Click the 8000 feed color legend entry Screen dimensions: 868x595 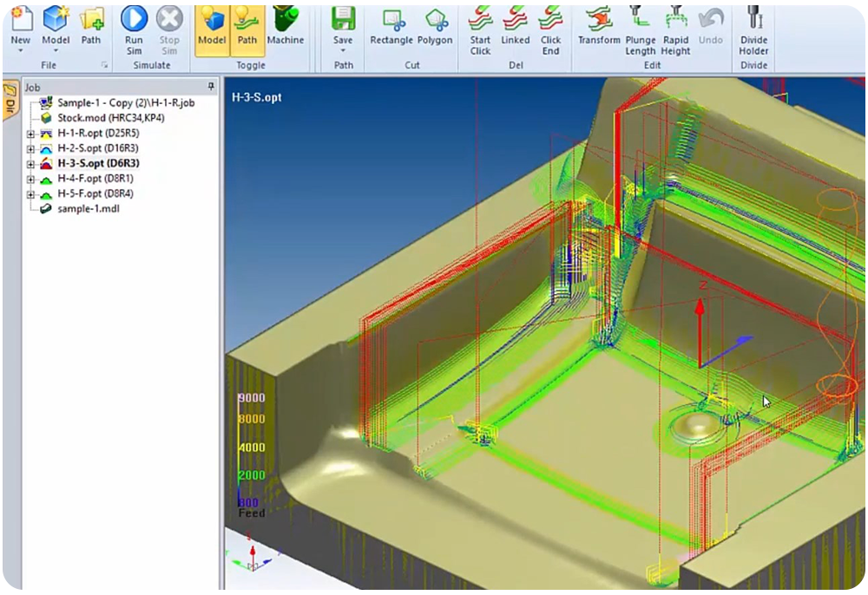pos(252,419)
